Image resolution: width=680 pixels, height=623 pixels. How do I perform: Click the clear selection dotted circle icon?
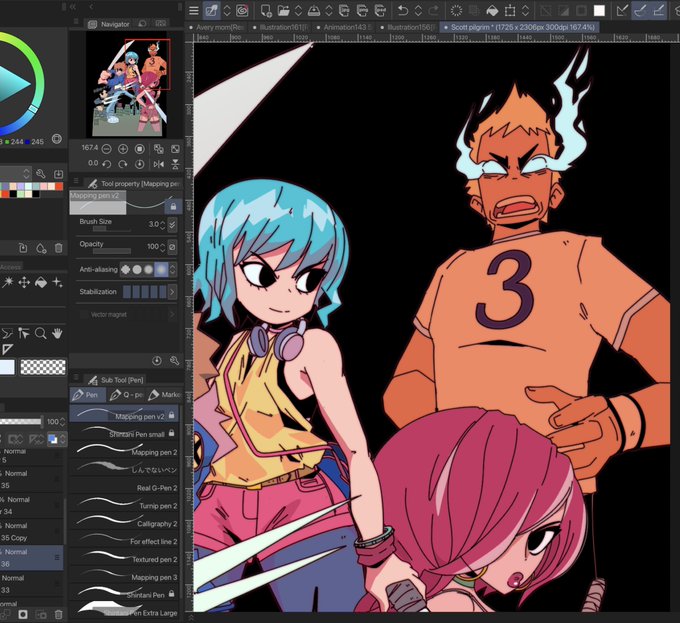[456, 10]
